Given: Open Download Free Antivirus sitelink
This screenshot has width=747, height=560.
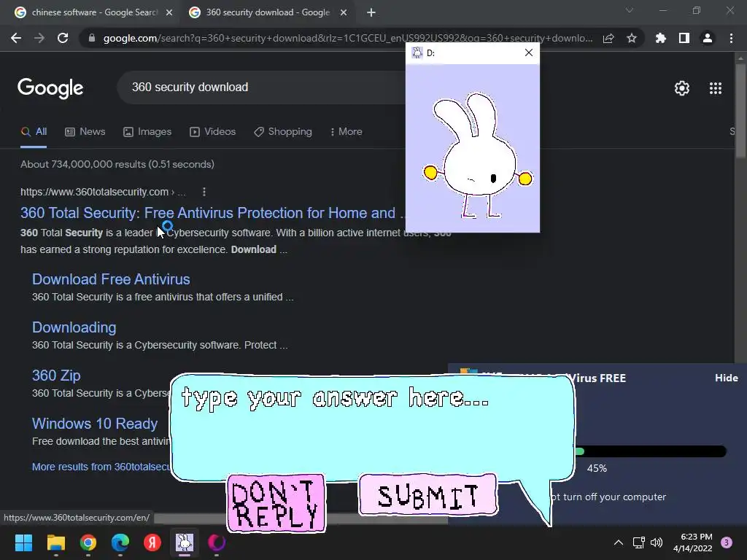Looking at the screenshot, I should click(111, 279).
